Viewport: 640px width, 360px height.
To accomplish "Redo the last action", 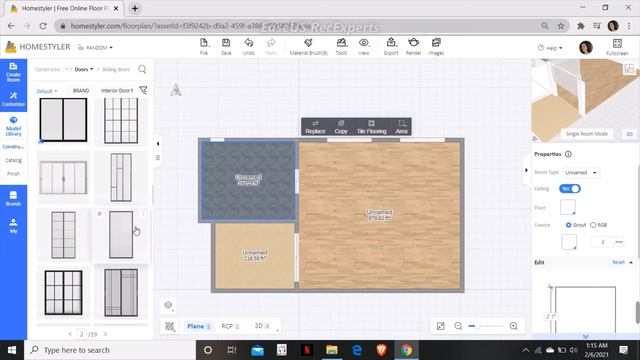I will pos(271,43).
